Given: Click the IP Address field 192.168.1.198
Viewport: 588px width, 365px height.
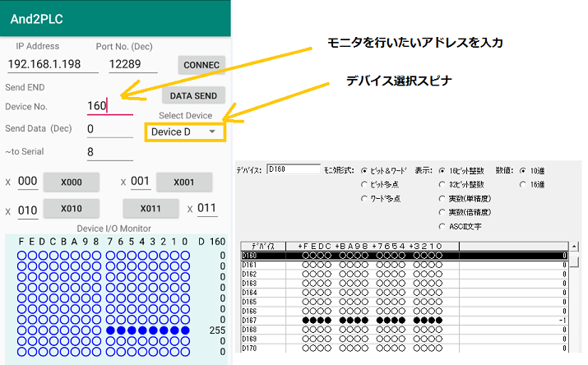Looking at the screenshot, I should pos(53,64).
